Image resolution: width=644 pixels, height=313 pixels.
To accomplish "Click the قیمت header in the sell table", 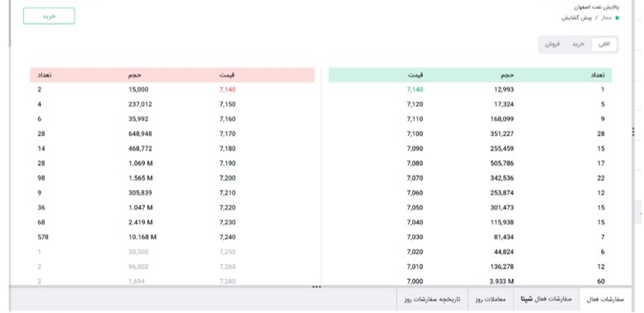I will pyautogui.click(x=227, y=75).
